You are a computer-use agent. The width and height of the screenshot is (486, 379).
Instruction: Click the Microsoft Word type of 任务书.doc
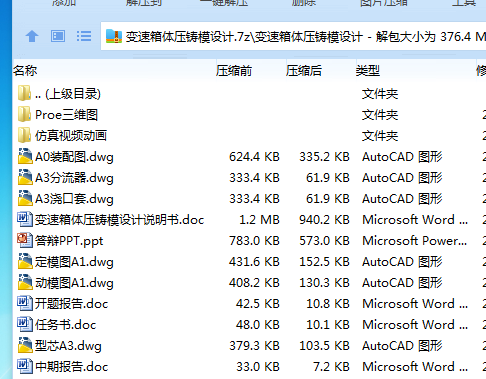(x=415, y=325)
